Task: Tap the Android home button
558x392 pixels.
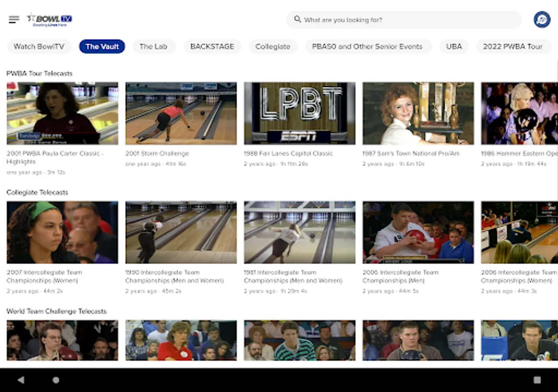Action: click(x=56, y=380)
